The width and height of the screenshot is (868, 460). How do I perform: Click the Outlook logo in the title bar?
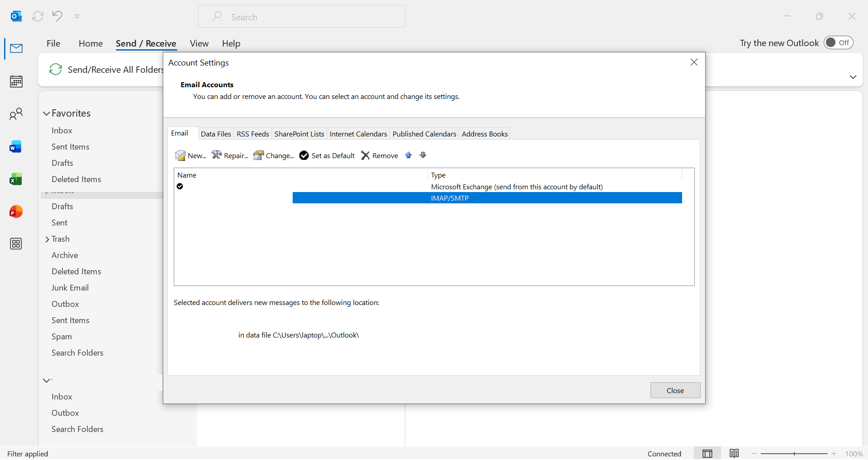pos(16,16)
